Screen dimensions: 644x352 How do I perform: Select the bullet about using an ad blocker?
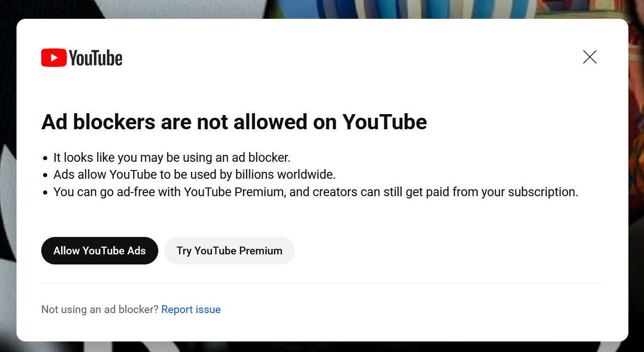(172, 158)
